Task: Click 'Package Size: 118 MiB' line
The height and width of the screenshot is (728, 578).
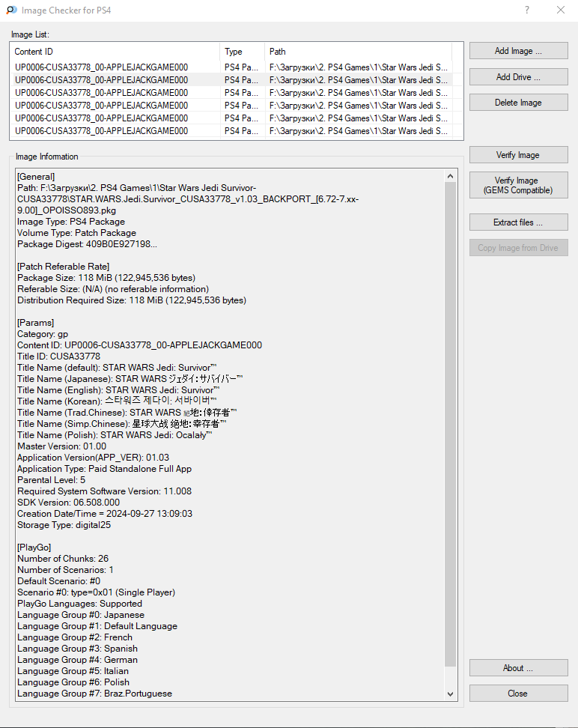Action: click(106, 278)
